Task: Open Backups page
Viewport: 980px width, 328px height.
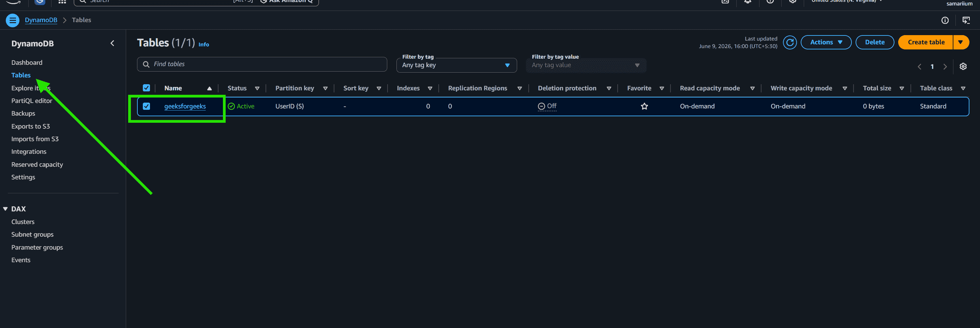Action: tap(23, 114)
